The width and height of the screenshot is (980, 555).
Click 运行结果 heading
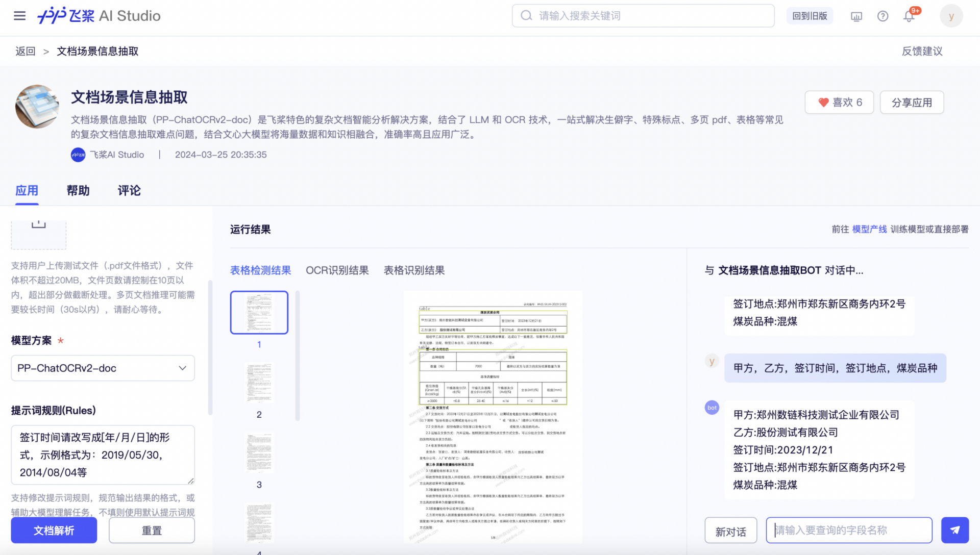click(x=250, y=230)
